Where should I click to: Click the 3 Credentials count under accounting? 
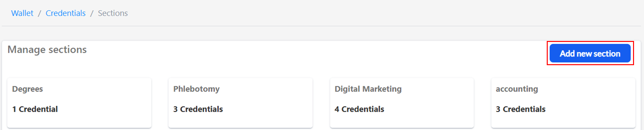(x=521, y=109)
